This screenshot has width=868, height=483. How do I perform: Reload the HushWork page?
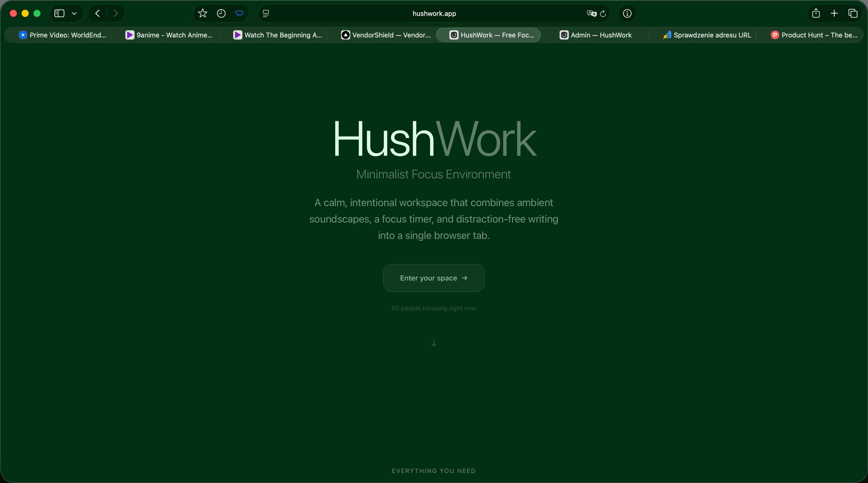click(603, 13)
